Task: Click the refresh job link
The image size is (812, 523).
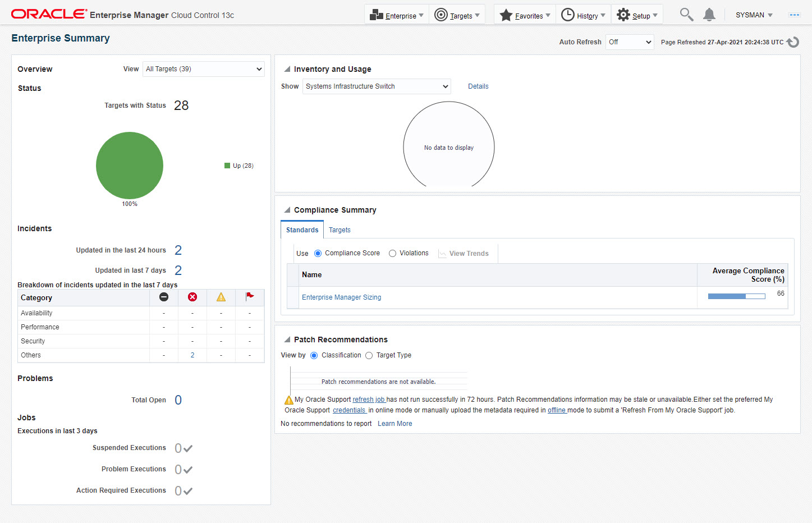Action: (x=369, y=400)
